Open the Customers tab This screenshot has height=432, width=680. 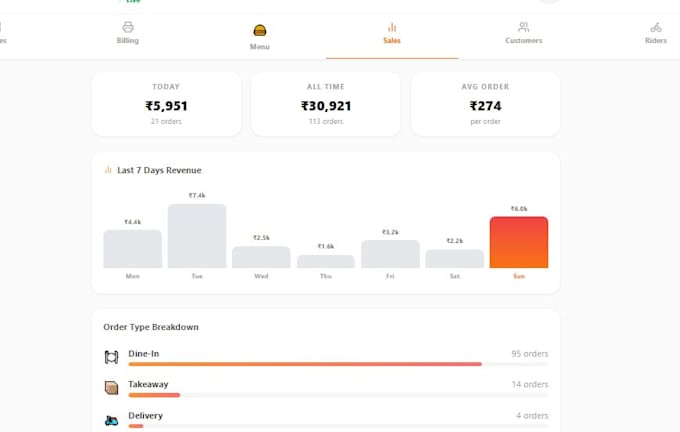click(523, 33)
